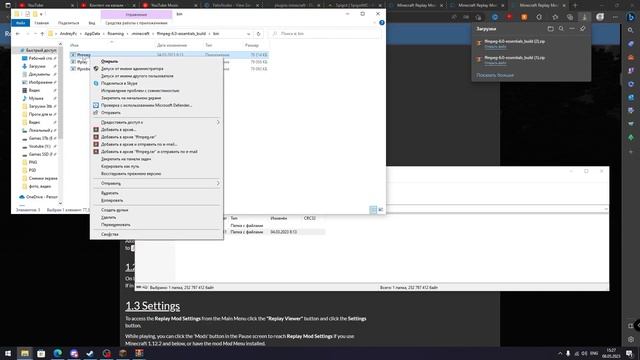Open "Документы" in navigation pane
Viewport: 640px width, 360px height.
(x=38, y=74)
